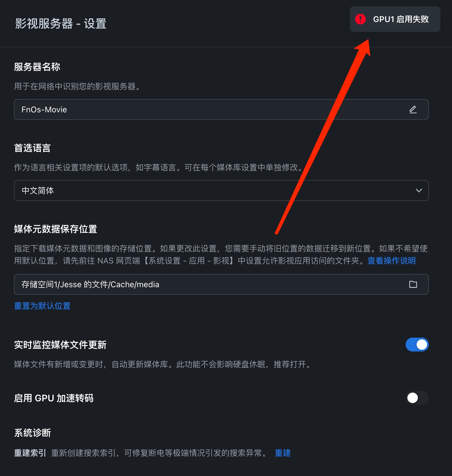Click the 启用 GPU 加速转码 label
This screenshot has height=476, width=452.
(x=54, y=398)
